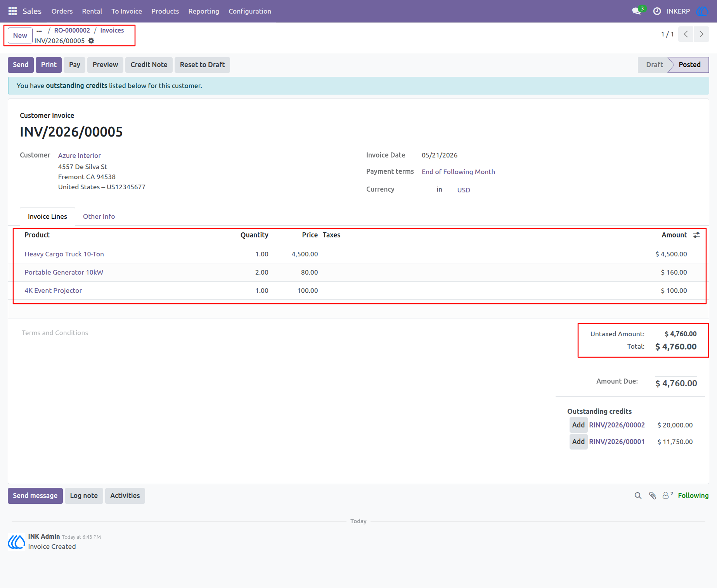Show the followers list icon
This screenshot has width=717, height=588.
coord(667,495)
